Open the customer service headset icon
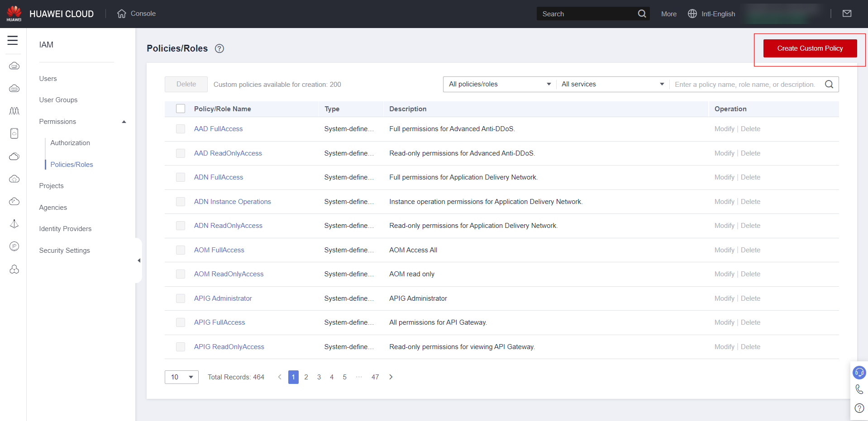Viewport: 868px width, 421px height. 859,372
